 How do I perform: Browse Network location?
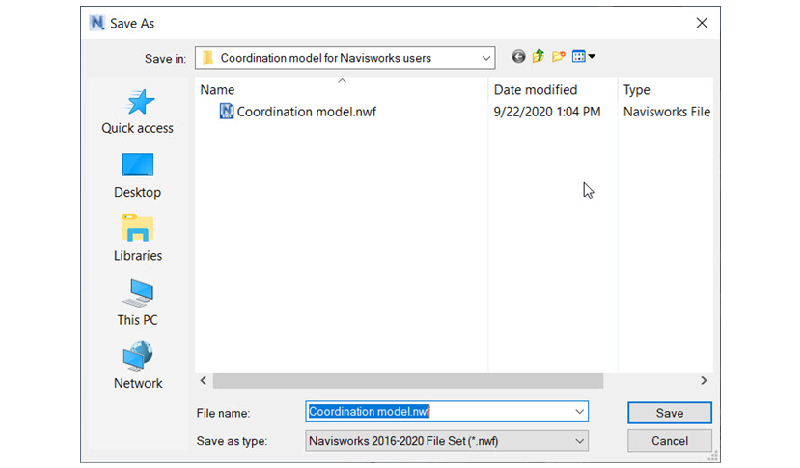point(137,366)
